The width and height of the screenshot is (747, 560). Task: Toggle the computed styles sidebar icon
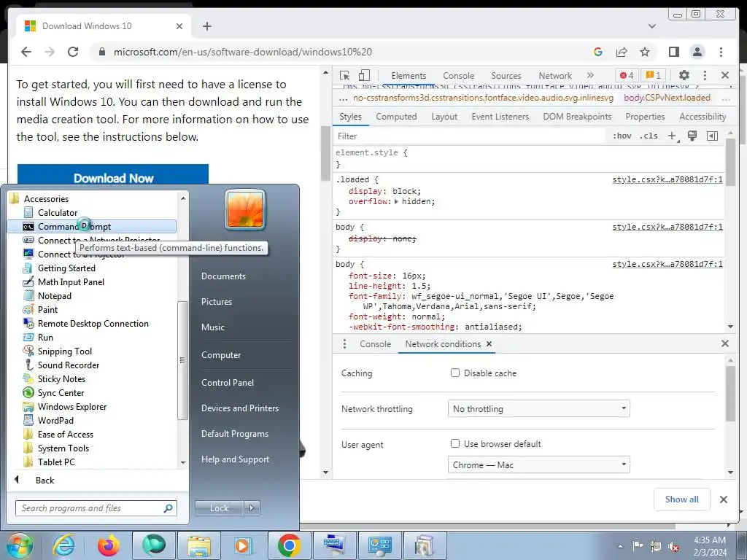coord(712,136)
